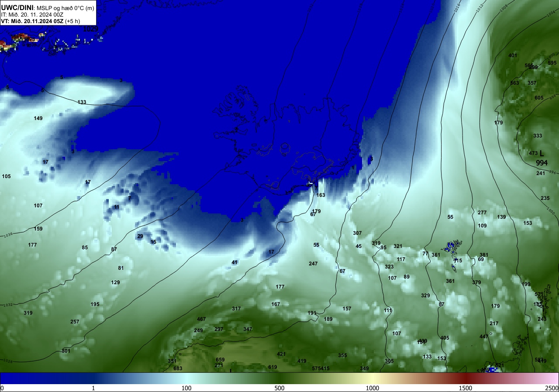The width and height of the screenshot is (559, 392).
Task: Click the 329 height value
Action: click(x=425, y=296)
